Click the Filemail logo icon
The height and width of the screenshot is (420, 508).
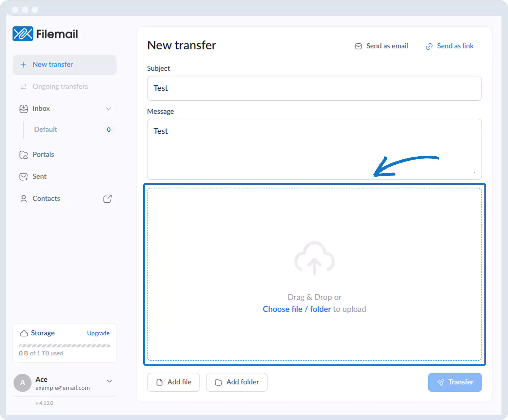23,34
